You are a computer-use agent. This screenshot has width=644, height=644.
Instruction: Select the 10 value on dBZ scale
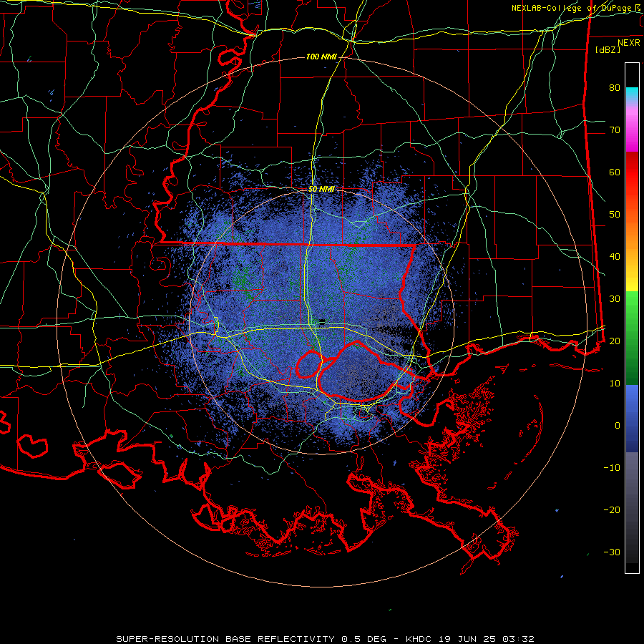tap(615, 384)
